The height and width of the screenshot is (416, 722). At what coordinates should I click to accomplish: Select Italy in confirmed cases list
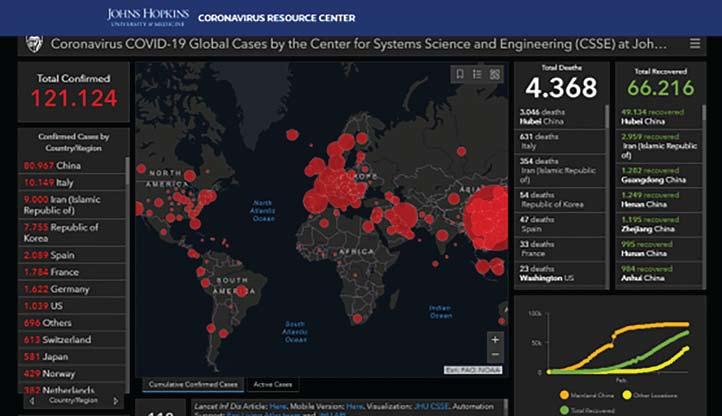click(71, 182)
